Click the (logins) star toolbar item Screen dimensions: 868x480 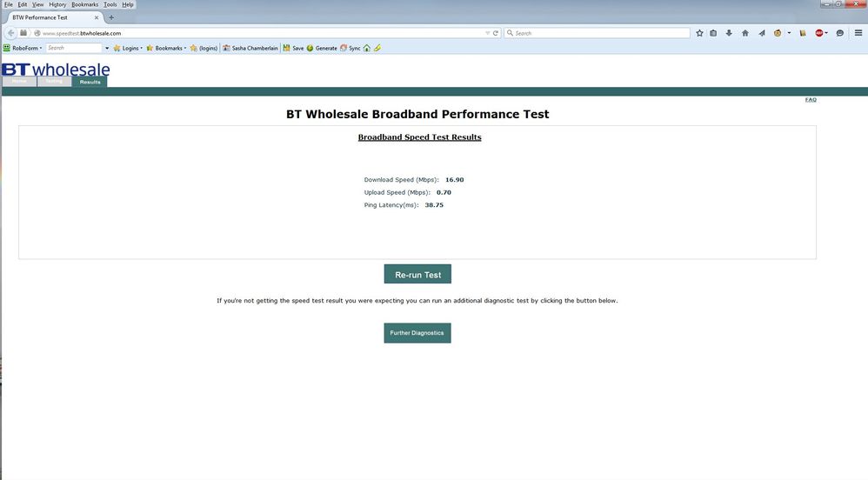click(x=204, y=48)
